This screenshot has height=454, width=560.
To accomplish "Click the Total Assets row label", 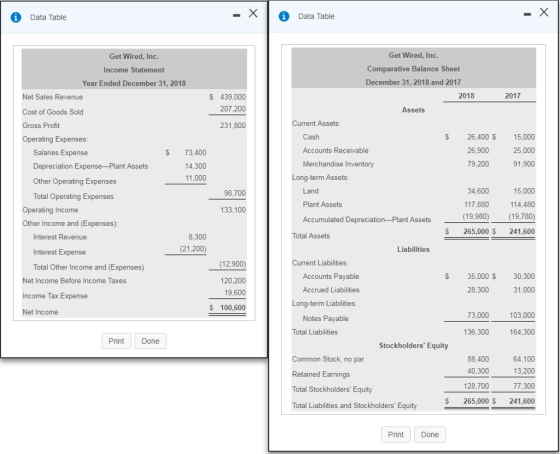I will point(311,236).
